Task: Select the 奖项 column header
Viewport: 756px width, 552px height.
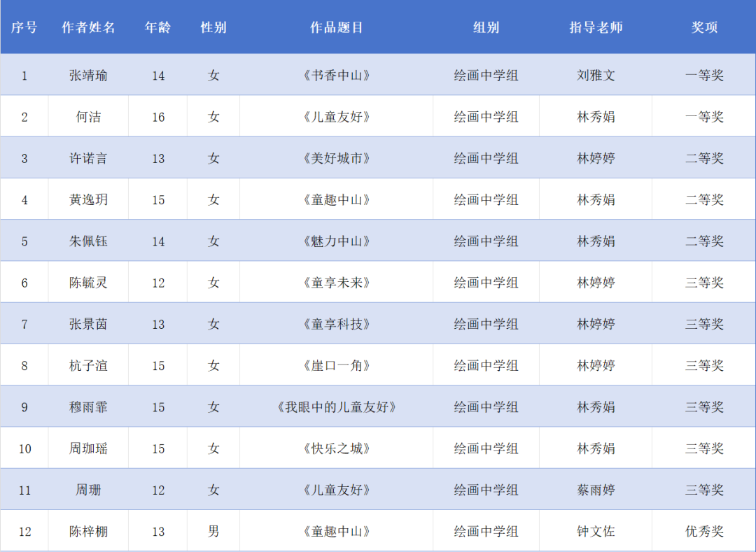Action: [704, 27]
